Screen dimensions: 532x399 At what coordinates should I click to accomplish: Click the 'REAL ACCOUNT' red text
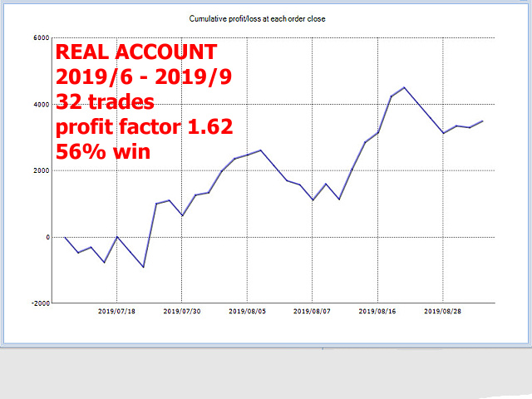coord(136,52)
